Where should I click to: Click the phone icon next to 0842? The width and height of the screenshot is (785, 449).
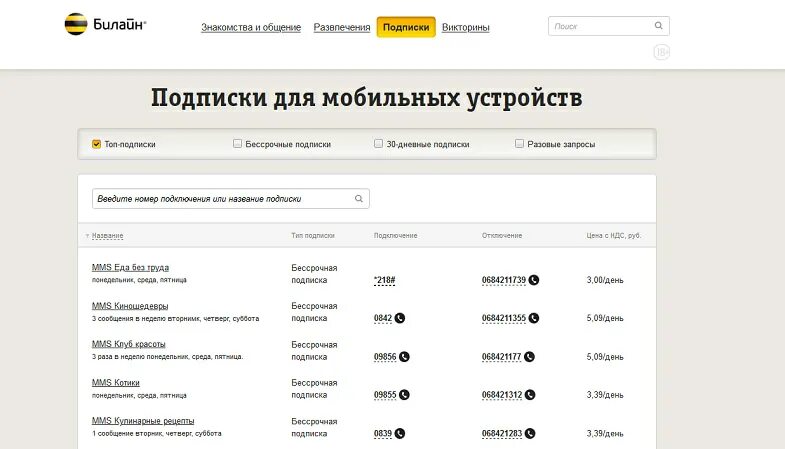[x=400, y=318]
